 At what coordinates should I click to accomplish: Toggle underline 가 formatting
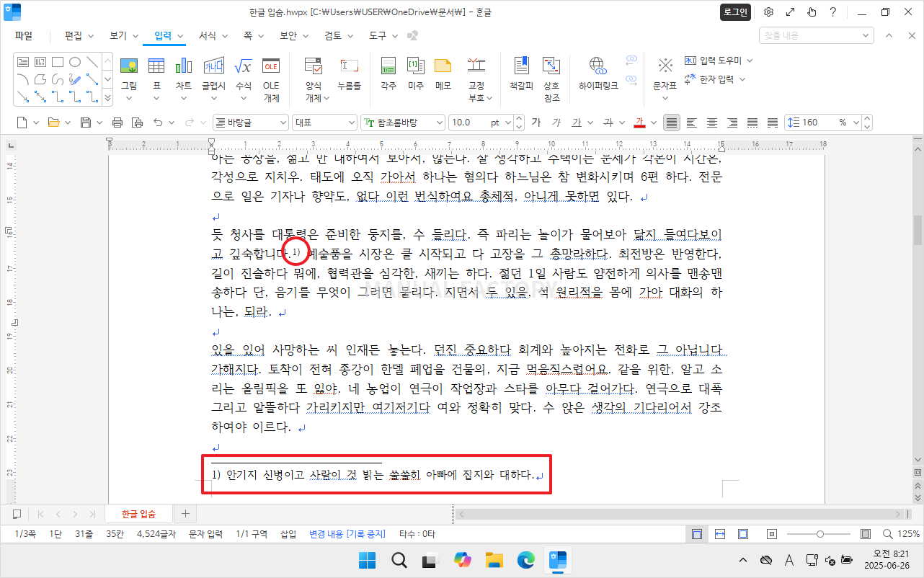coord(576,123)
